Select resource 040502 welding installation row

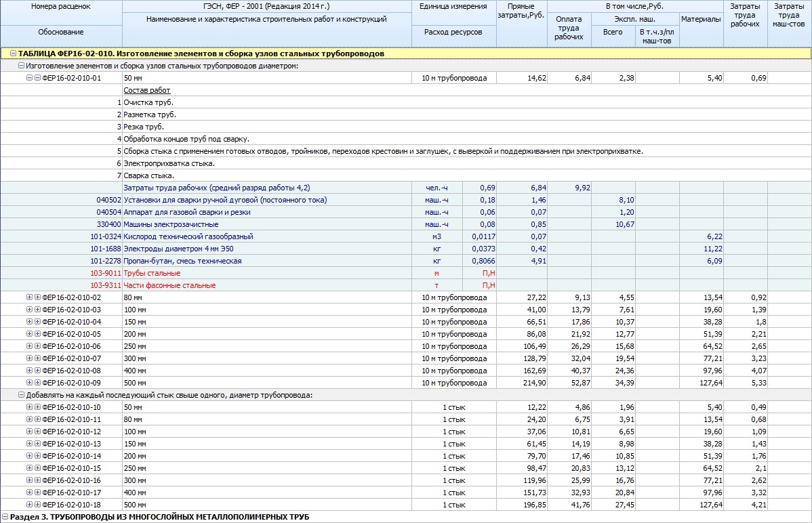click(x=405, y=200)
